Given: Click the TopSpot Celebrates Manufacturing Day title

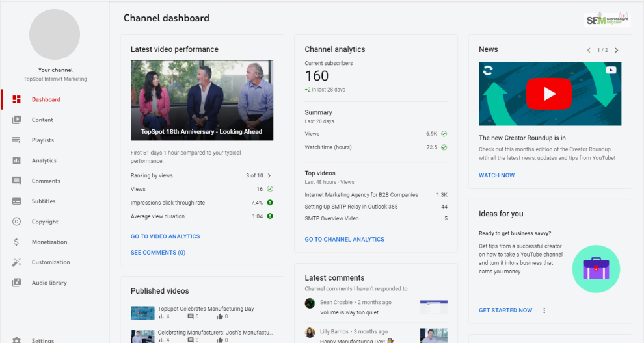Looking at the screenshot, I should coord(206,309).
